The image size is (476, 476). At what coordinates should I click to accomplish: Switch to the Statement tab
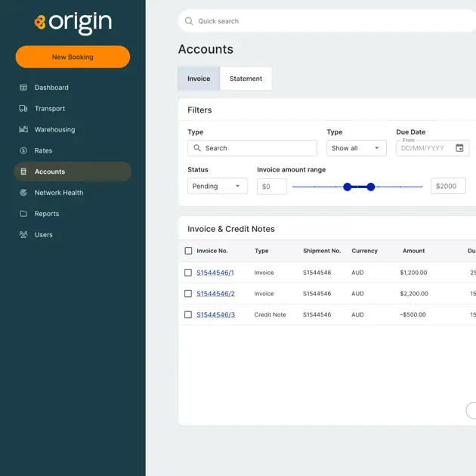[246, 79]
